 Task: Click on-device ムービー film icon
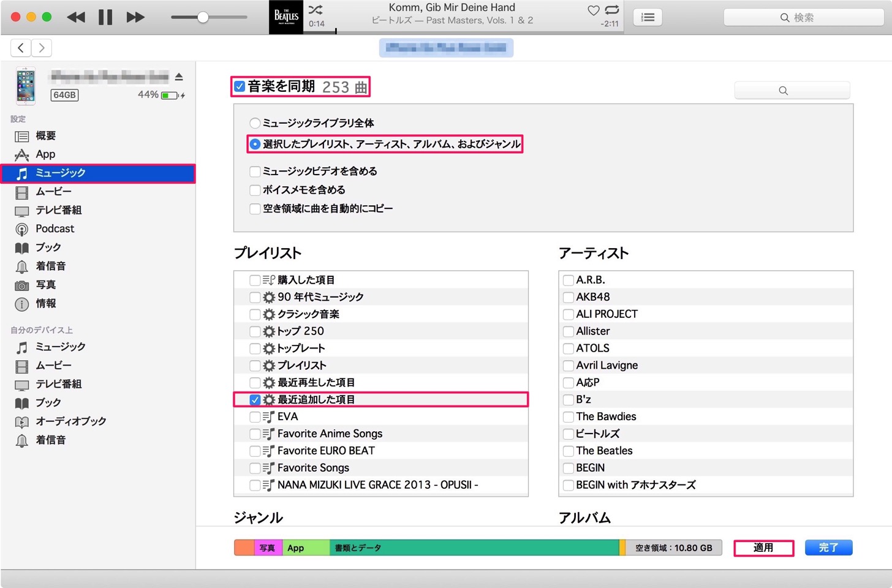tap(22, 366)
